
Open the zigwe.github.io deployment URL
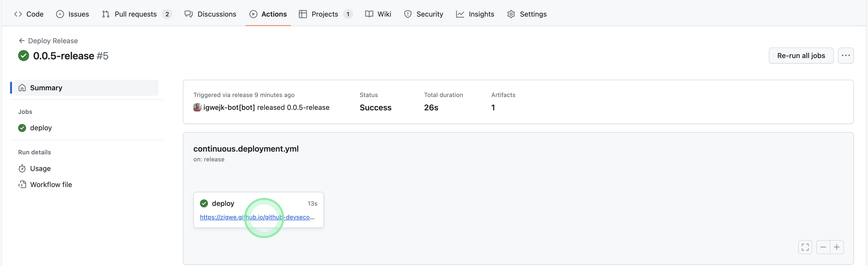pos(257,217)
